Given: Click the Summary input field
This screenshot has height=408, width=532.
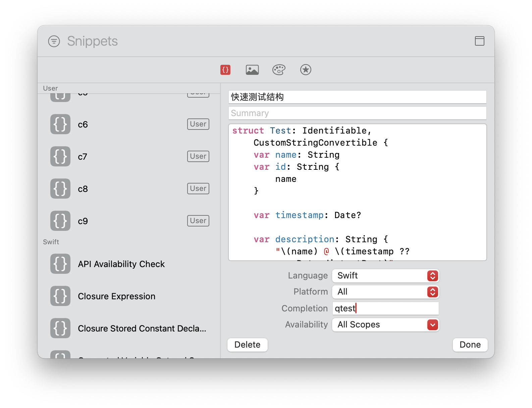Looking at the screenshot, I should 358,113.
